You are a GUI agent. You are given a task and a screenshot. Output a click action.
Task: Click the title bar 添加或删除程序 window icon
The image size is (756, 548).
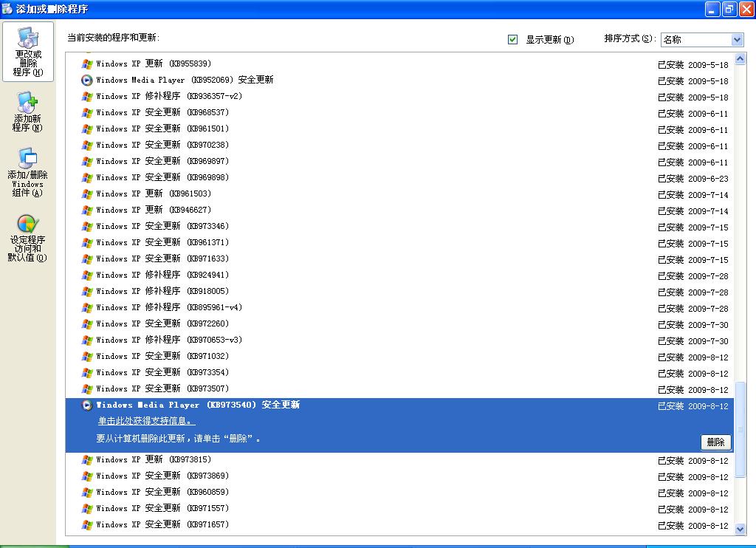(7, 9)
